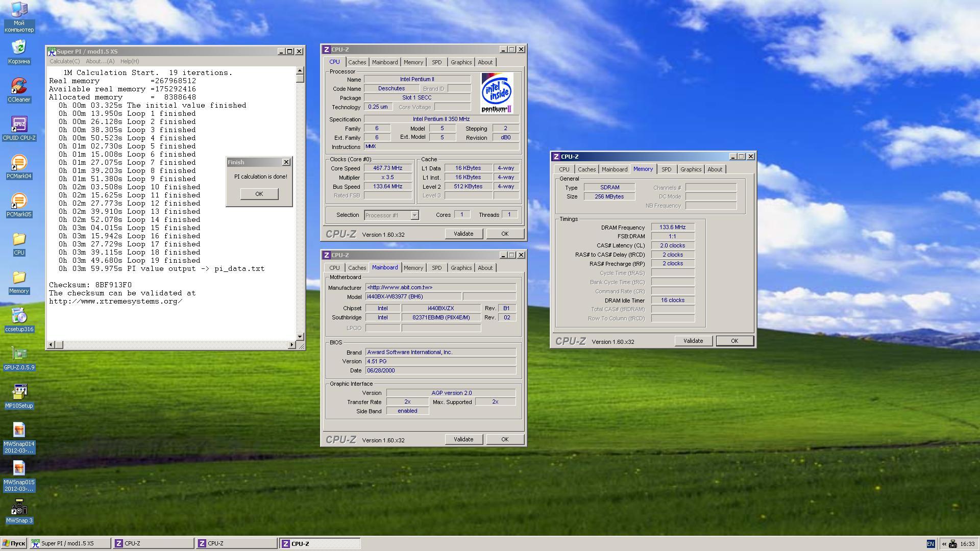Screen dimensions: 980x551
Task: Click the Loop 19 finished line
Action: tap(129, 260)
